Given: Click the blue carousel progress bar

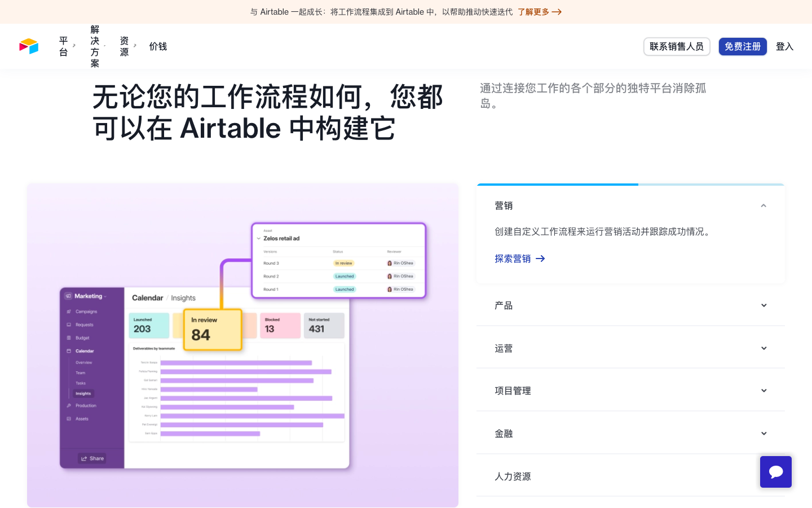Looking at the screenshot, I should tap(557, 184).
